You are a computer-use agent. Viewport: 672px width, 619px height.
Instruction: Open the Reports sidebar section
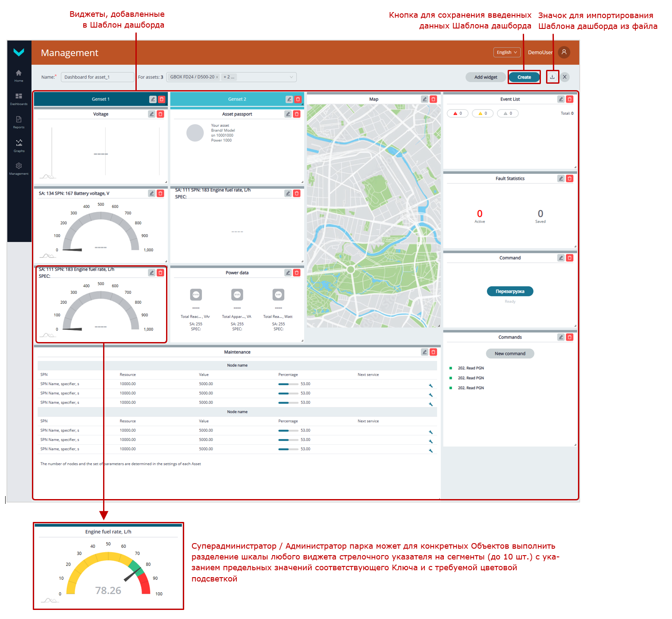[19, 122]
